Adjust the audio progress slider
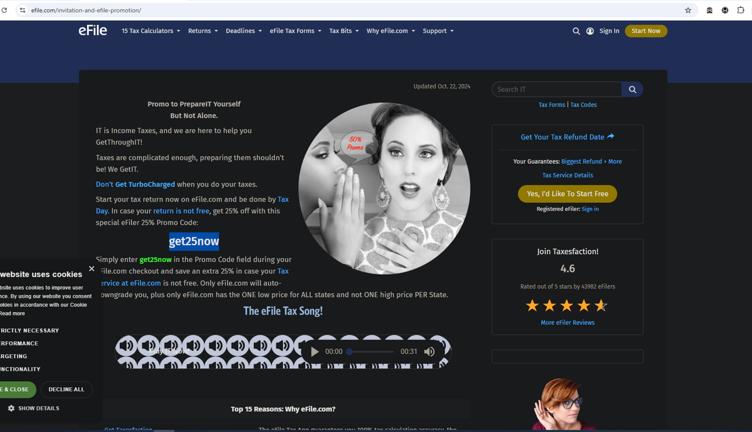Image resolution: width=752 pixels, height=432 pixels. (x=372, y=351)
